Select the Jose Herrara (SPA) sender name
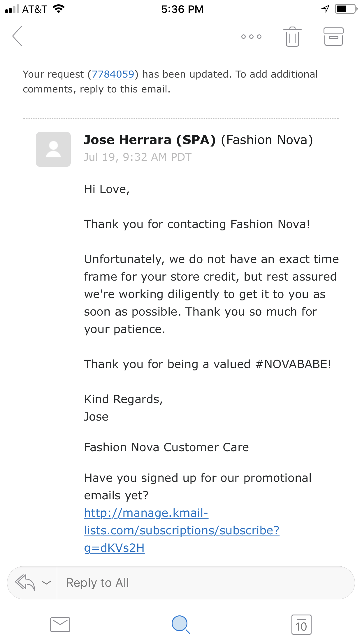Image resolution: width=362 pixels, height=644 pixels. [150, 140]
